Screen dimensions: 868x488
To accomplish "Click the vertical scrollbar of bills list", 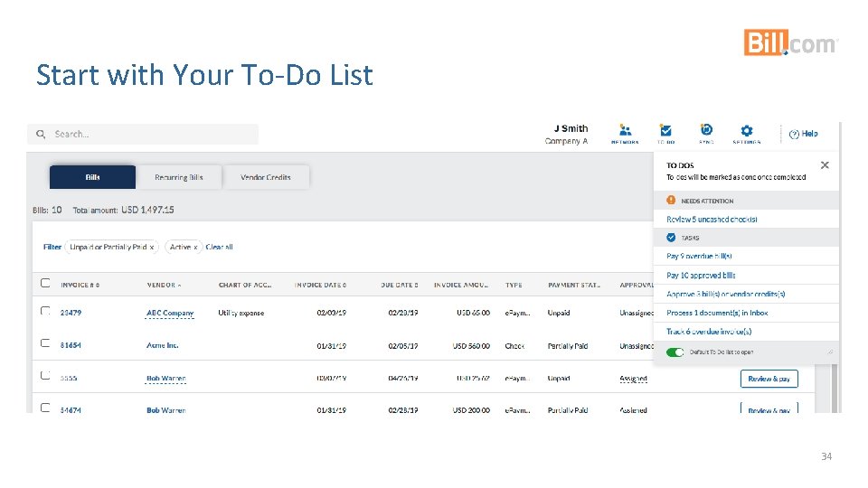I will click(x=835, y=389).
